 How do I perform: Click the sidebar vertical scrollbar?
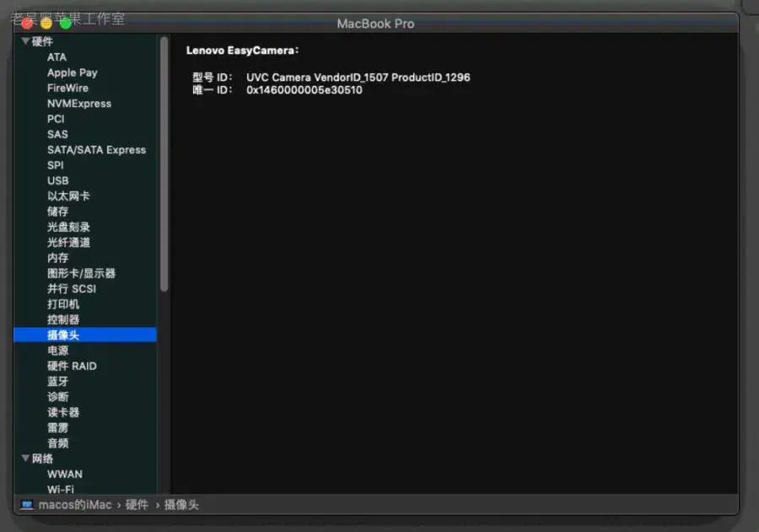pos(164,164)
